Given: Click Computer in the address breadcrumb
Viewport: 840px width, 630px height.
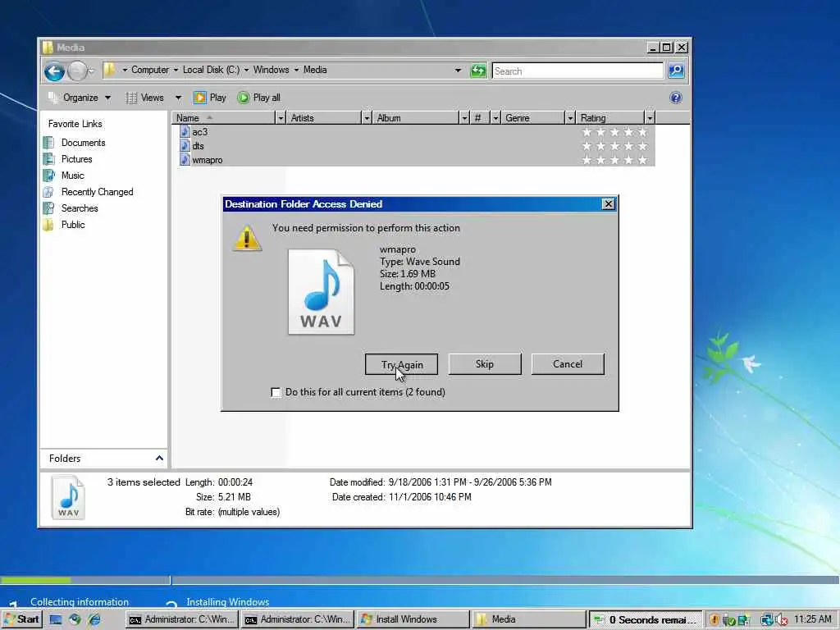Looking at the screenshot, I should click(150, 70).
